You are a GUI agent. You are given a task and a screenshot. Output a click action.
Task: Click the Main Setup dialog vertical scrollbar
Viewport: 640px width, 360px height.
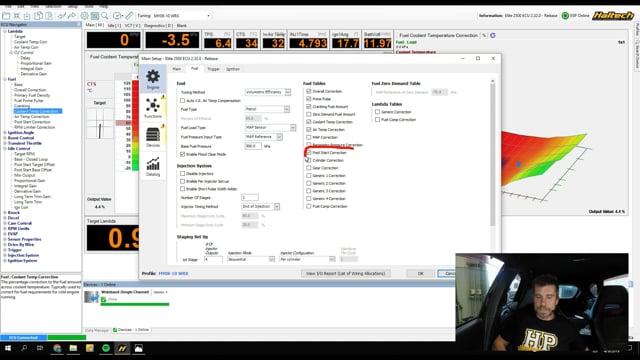pos(493,155)
